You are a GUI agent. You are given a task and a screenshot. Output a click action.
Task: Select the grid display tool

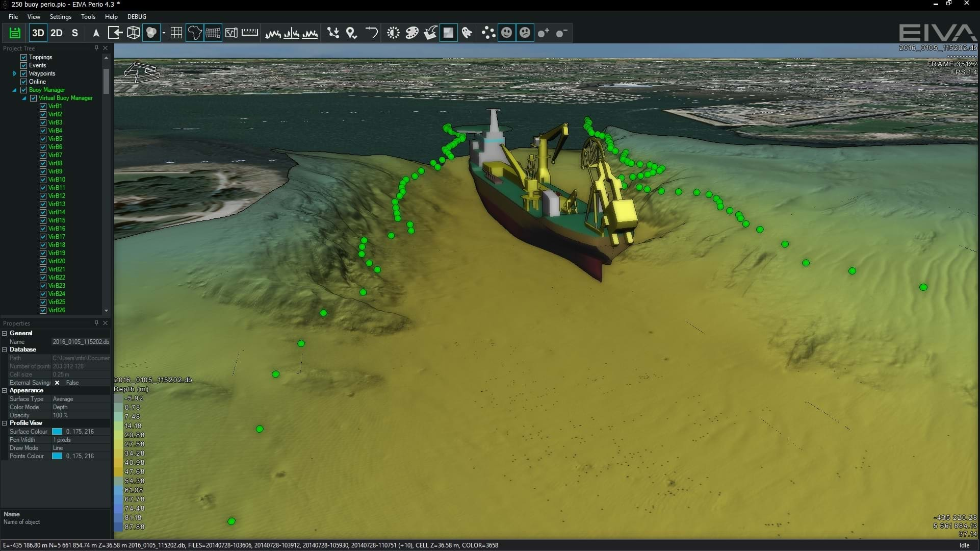click(x=176, y=32)
